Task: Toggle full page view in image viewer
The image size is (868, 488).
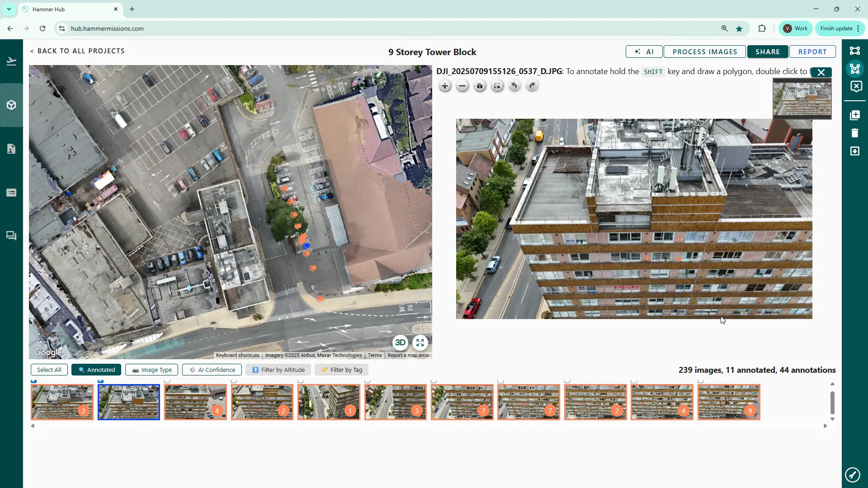Action: click(x=497, y=86)
